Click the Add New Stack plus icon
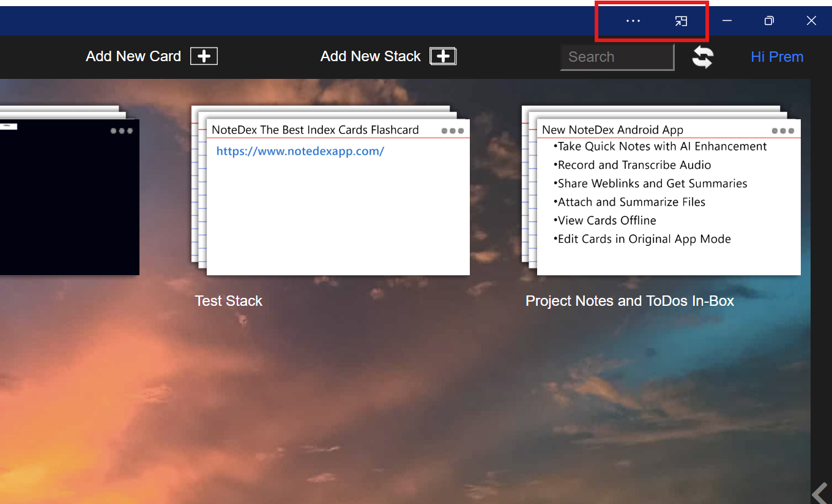The image size is (832, 504). (443, 56)
